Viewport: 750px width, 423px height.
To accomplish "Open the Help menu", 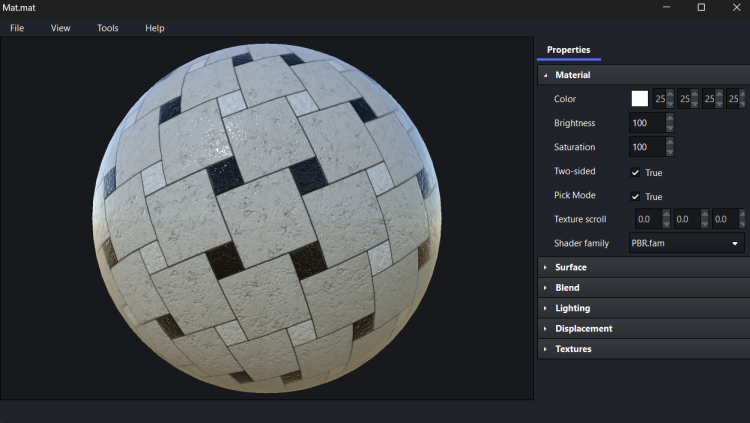I will click(154, 28).
